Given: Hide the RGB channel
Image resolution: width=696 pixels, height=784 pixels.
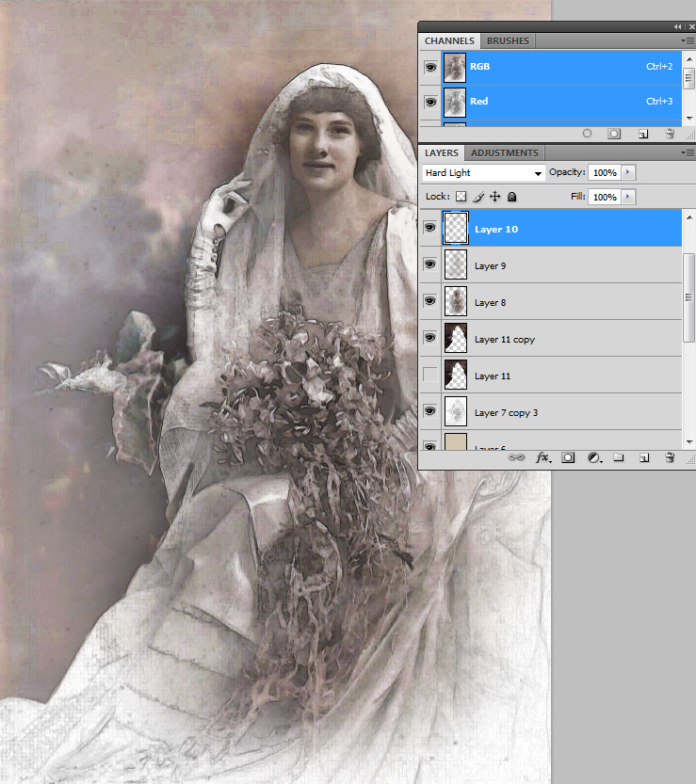Looking at the screenshot, I should (430, 67).
